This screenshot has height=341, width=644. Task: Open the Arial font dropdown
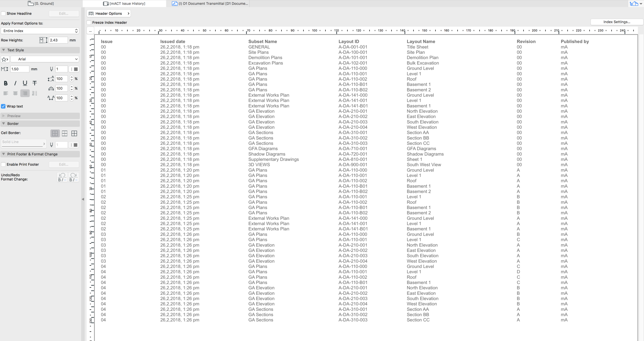(x=45, y=59)
